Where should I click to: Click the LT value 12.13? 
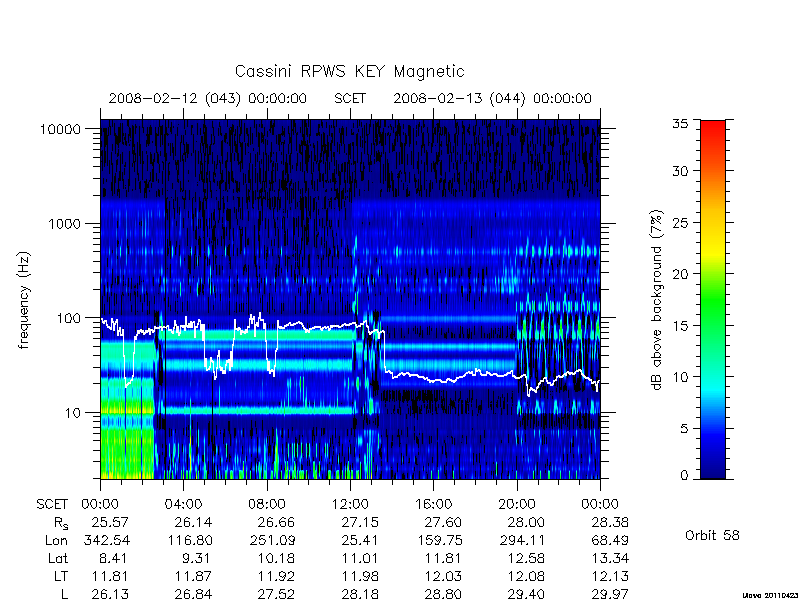(610, 576)
